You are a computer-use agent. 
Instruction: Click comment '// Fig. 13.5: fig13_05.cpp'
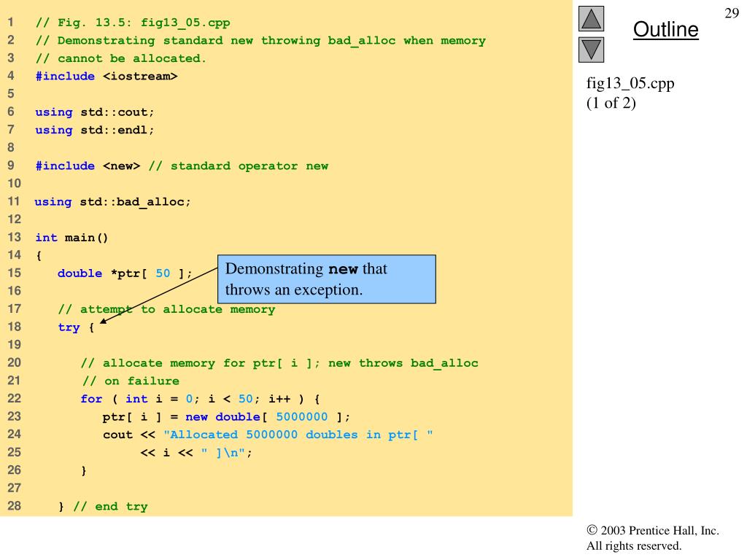click(x=133, y=23)
